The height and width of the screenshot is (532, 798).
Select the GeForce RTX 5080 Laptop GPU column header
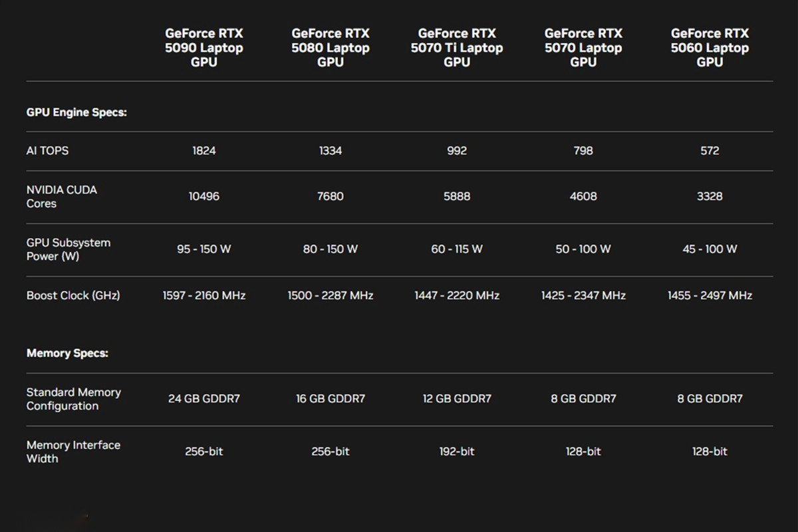coord(331,48)
